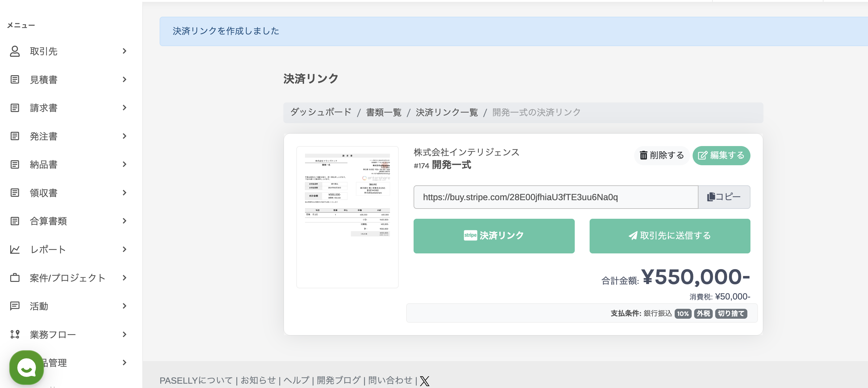
Task: Click the 業務フロー flow icon
Action: (x=15, y=334)
